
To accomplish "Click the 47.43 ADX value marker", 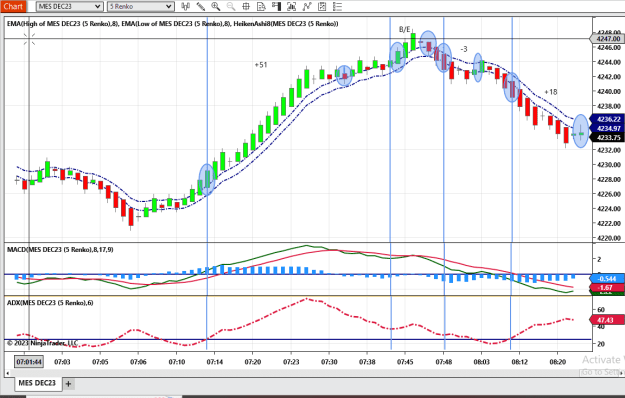I will click(606, 320).
